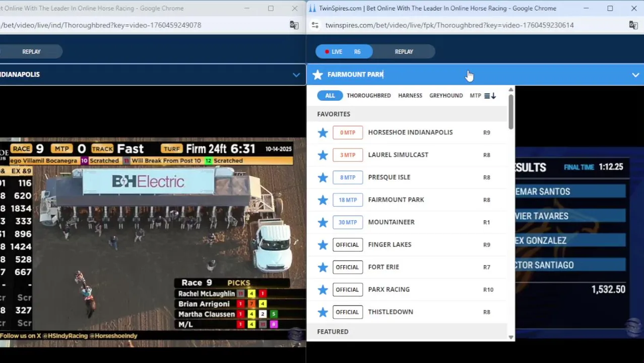Filter track list by ALL
The width and height of the screenshot is (644, 363).
330,95
